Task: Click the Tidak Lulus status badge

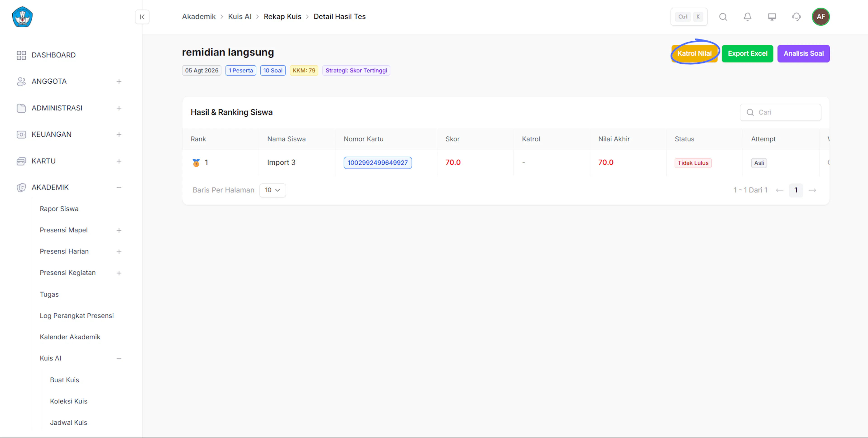Action: [693, 163]
